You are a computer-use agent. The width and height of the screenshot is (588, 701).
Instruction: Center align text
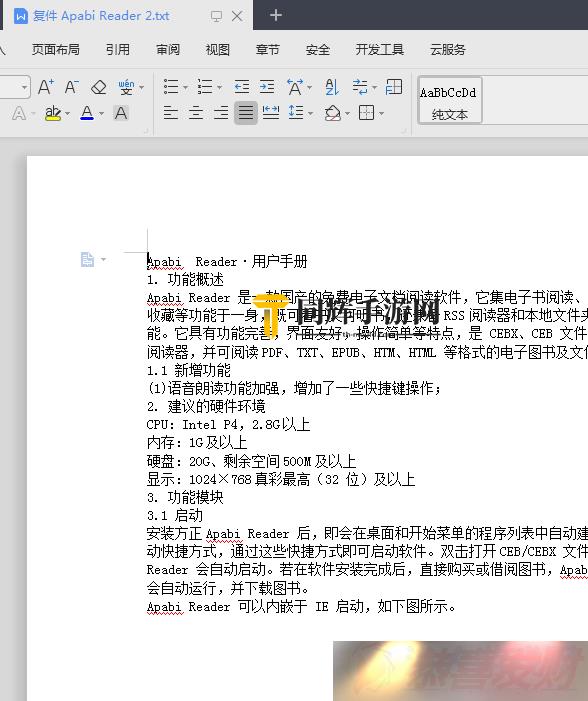[x=196, y=113]
